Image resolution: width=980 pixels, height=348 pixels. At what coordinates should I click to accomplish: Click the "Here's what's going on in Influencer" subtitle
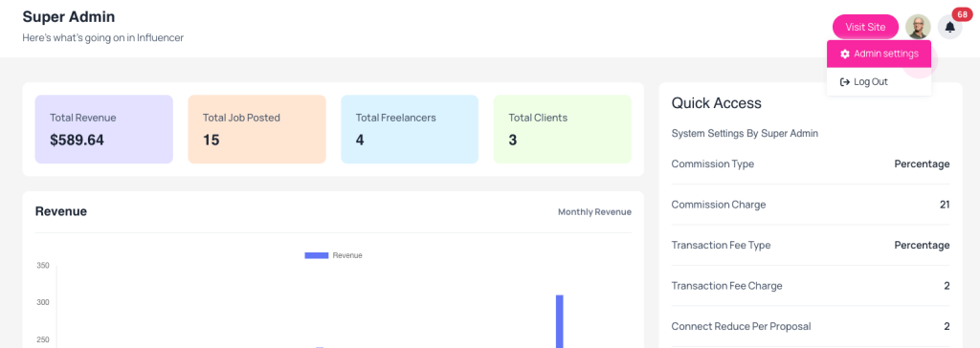tap(103, 37)
